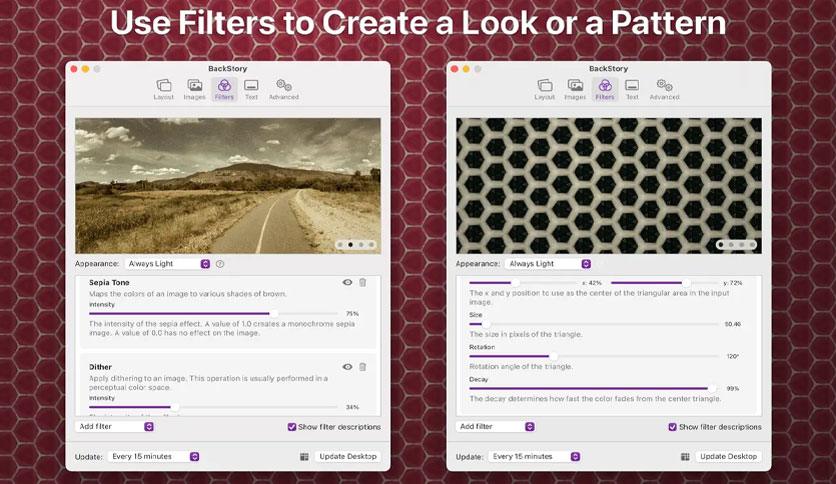Open Images tab in left BackStory window
The width and height of the screenshot is (836, 484).
[x=194, y=89]
